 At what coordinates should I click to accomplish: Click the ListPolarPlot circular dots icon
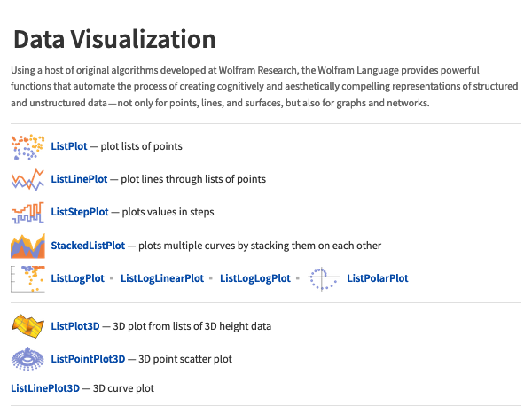[x=324, y=278]
